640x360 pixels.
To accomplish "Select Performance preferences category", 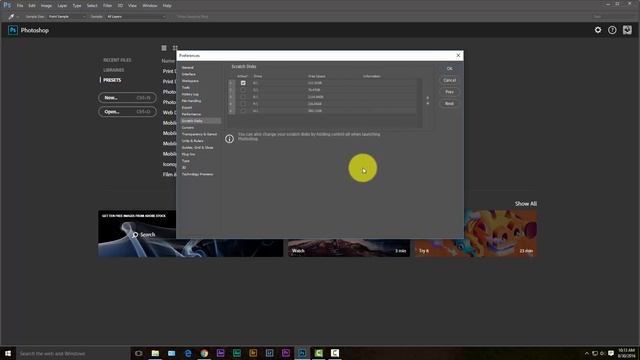I will pyautogui.click(x=191, y=114).
